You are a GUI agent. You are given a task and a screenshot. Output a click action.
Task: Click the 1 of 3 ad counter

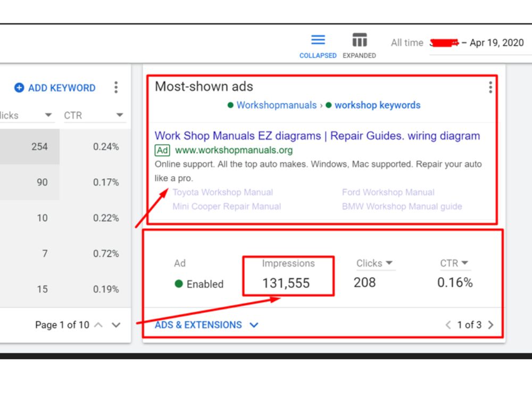469,325
